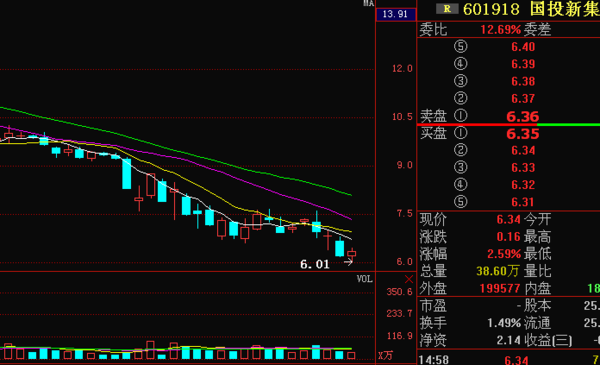Click the red and green bid-ask ratio bar
600x365 pixels.
click(x=508, y=125)
